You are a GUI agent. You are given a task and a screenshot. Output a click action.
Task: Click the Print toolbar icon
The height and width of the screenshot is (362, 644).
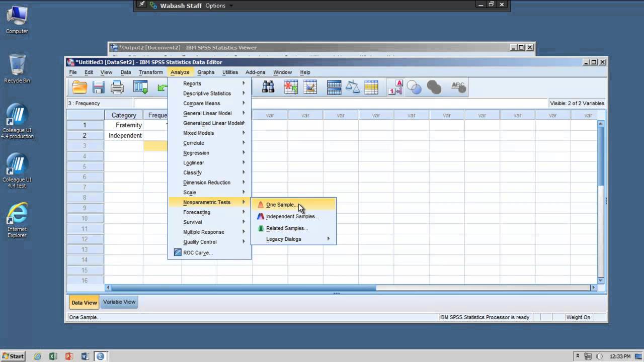coord(117,87)
